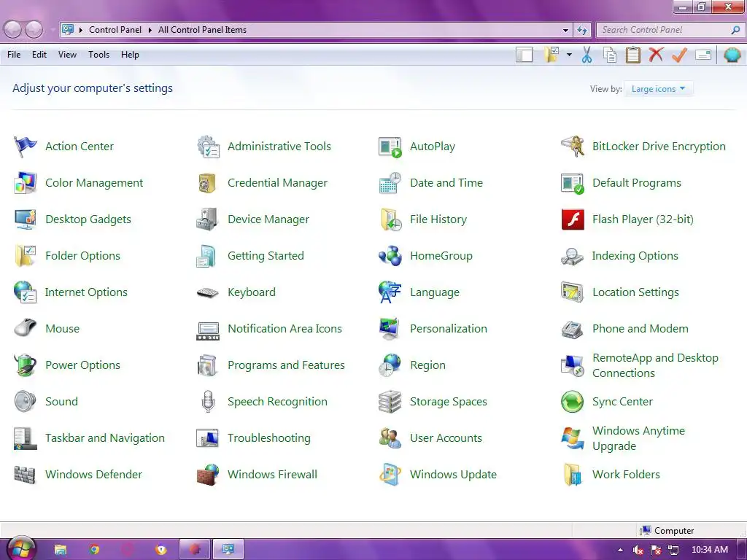Viewport: 747px width, 560px height.
Task: Open the Internet Options link
Action: coord(86,292)
